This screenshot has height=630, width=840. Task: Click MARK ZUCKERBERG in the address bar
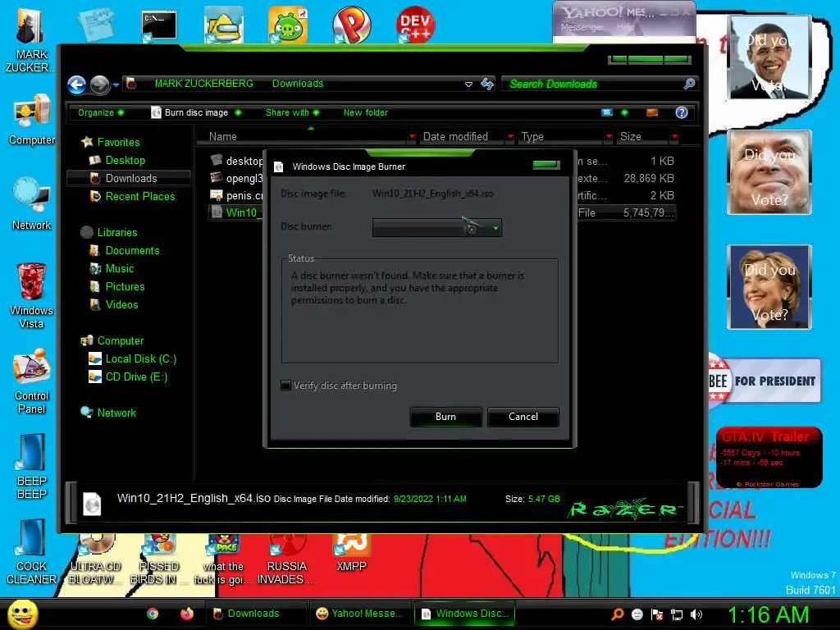(203, 84)
